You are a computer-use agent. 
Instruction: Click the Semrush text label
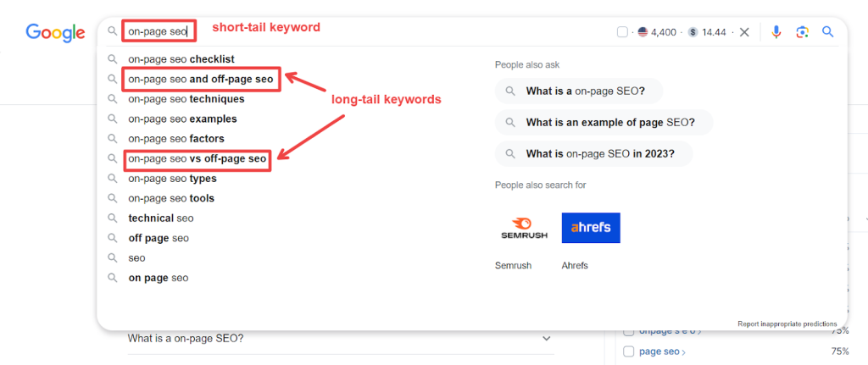pyautogui.click(x=513, y=265)
